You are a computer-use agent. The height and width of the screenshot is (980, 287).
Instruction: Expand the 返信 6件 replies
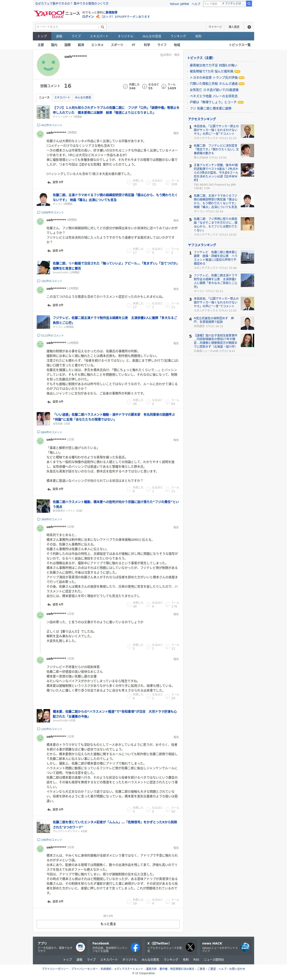point(55,605)
